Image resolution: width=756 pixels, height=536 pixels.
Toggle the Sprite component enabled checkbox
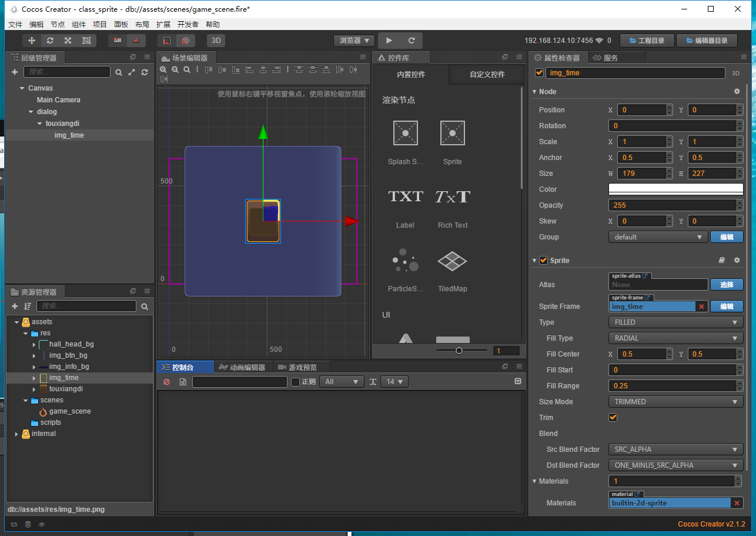point(543,260)
